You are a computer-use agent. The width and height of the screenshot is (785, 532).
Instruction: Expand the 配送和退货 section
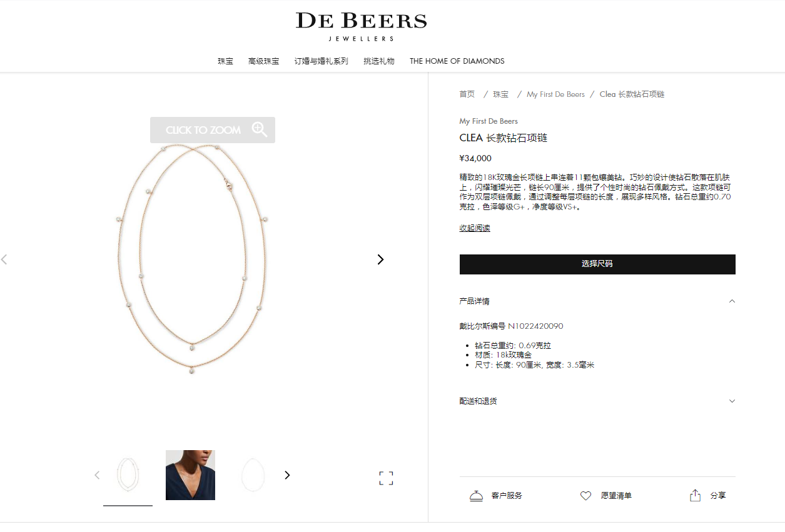click(x=732, y=401)
